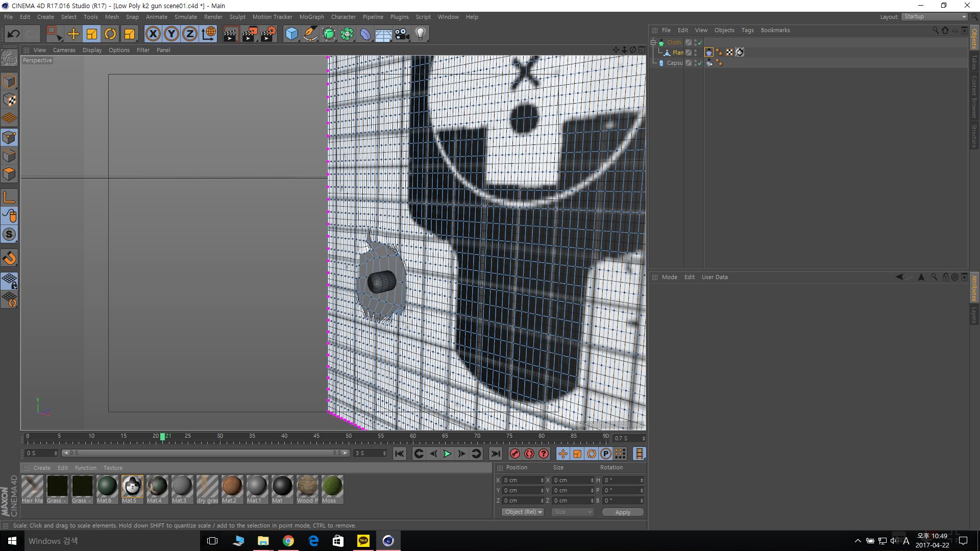Select the Capsule object in tree
Image resolution: width=980 pixels, height=551 pixels.
coord(675,63)
